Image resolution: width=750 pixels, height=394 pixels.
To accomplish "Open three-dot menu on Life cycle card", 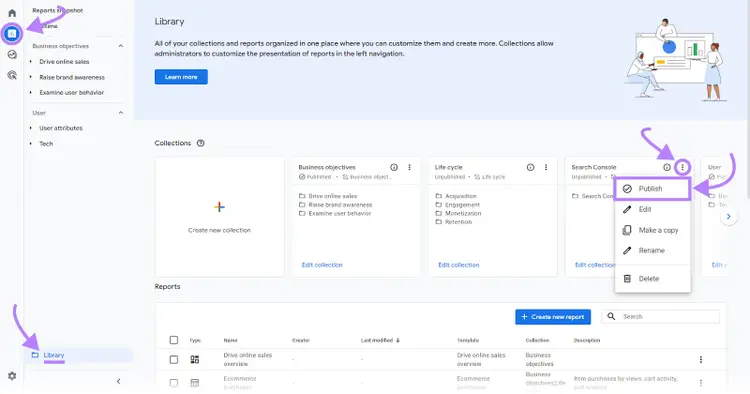I will 546,167.
